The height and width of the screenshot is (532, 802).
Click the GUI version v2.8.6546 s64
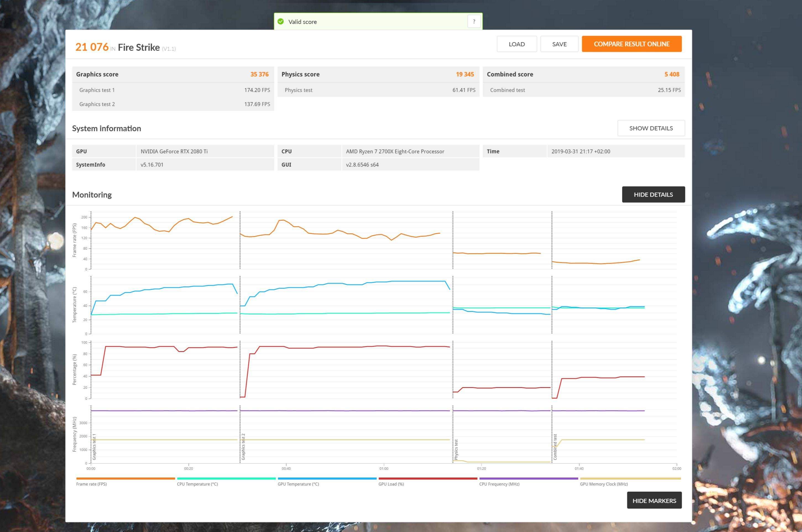(x=362, y=165)
